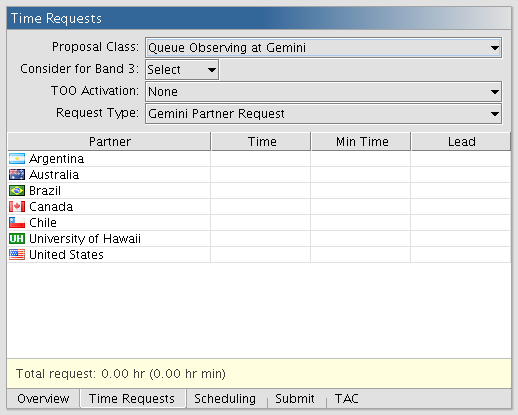Click the Time cell for Argentina
Viewport: 518px width, 415px height.
[261, 159]
